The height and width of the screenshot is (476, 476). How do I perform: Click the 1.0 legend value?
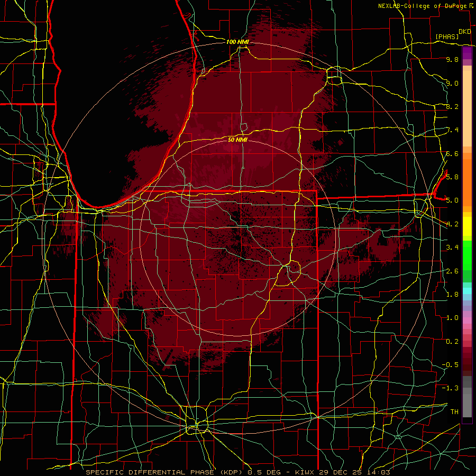[x=452, y=318]
